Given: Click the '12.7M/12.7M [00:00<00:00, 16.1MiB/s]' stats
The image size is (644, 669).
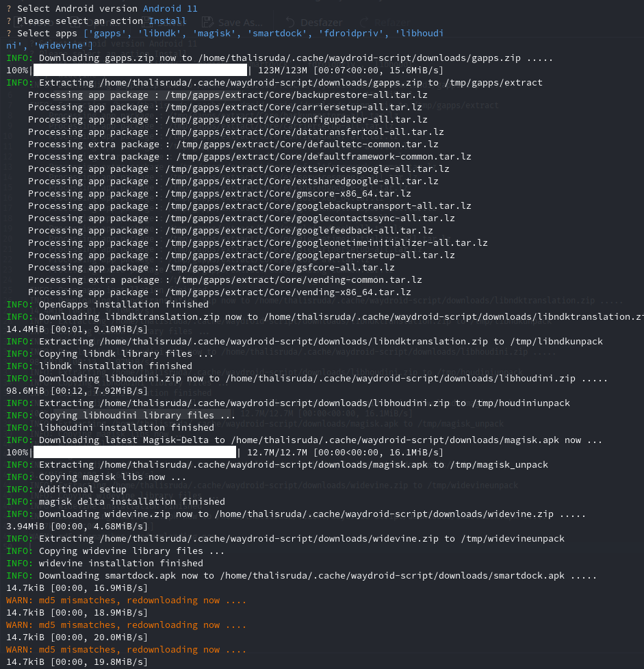Looking at the screenshot, I should click(x=345, y=453).
